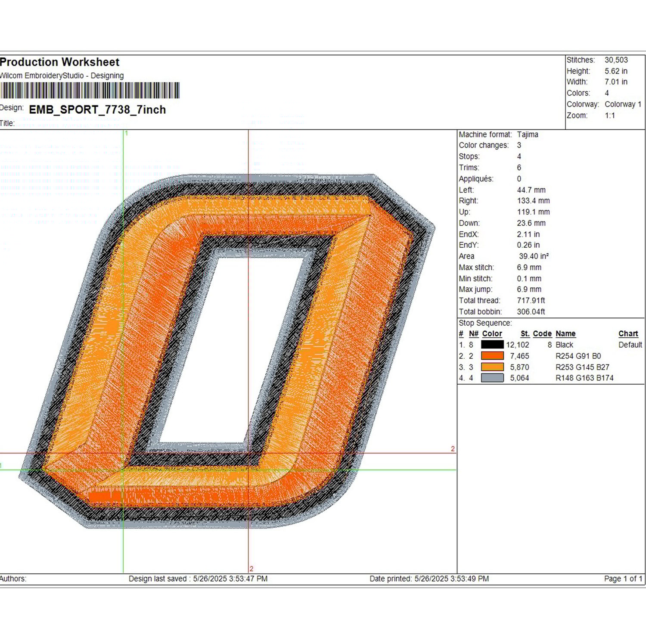646x644 pixels.
Task: Click the Chart column header
Action: (628, 334)
